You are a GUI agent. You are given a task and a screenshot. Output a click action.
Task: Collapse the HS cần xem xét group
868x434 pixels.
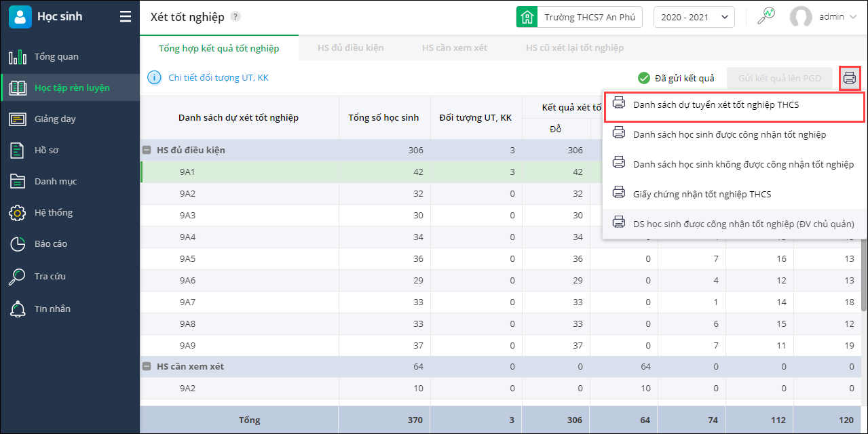147,366
